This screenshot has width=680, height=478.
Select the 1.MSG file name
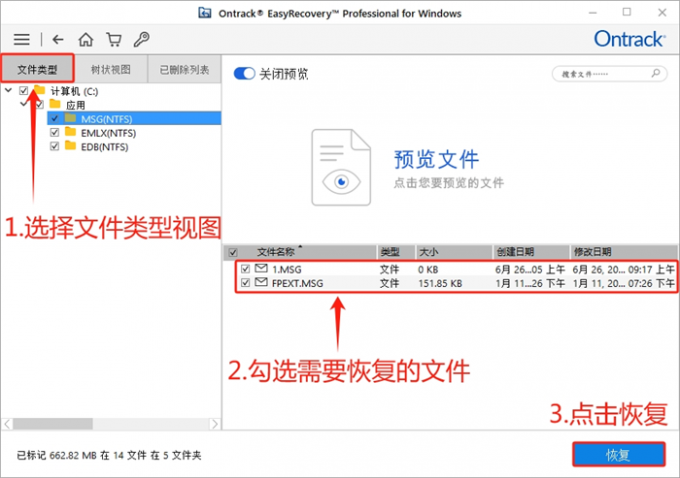286,269
